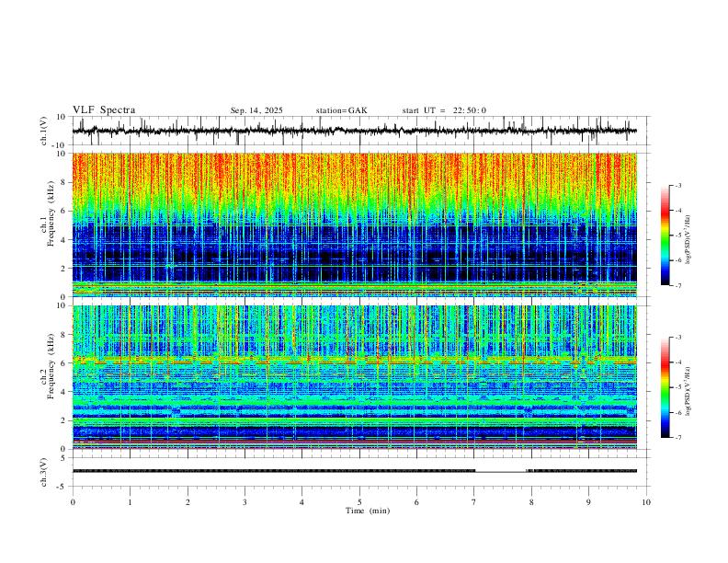This screenshot has width=728, height=563.
Task: Click the 'ch.3(V)' axis label
Action: point(43,473)
